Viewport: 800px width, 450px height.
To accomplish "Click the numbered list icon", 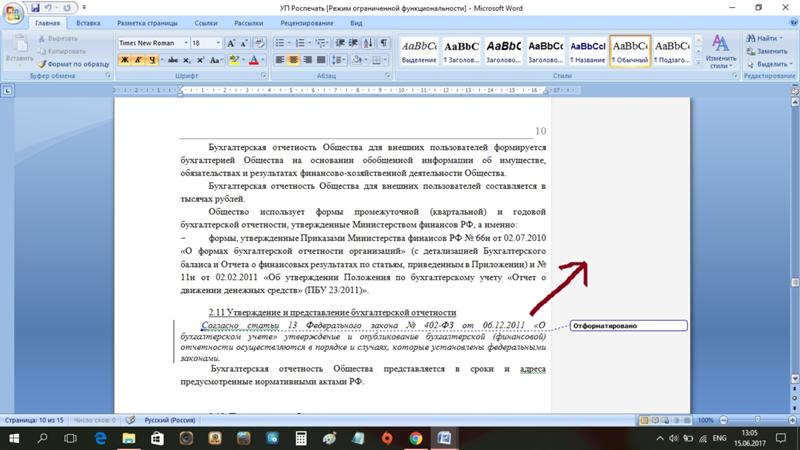I will [x=300, y=43].
